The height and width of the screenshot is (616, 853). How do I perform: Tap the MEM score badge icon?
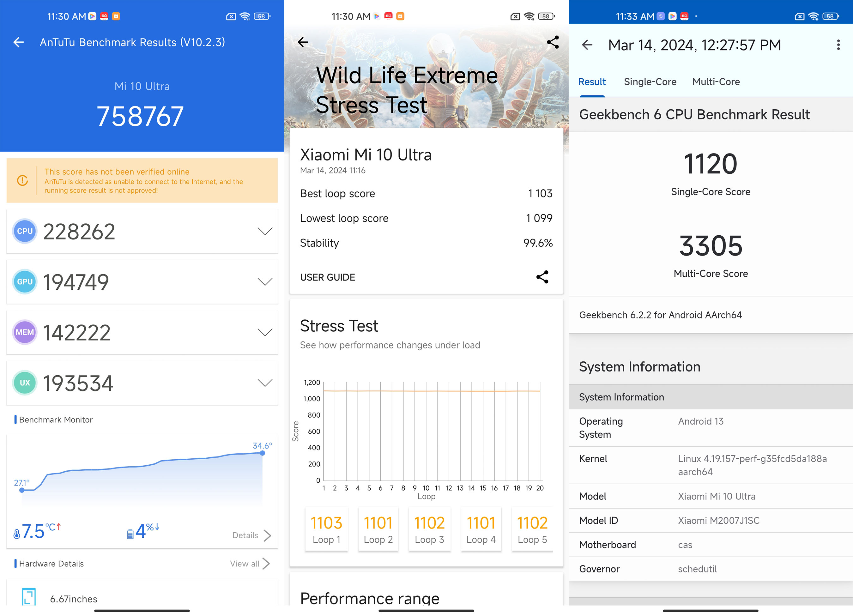pyautogui.click(x=25, y=332)
